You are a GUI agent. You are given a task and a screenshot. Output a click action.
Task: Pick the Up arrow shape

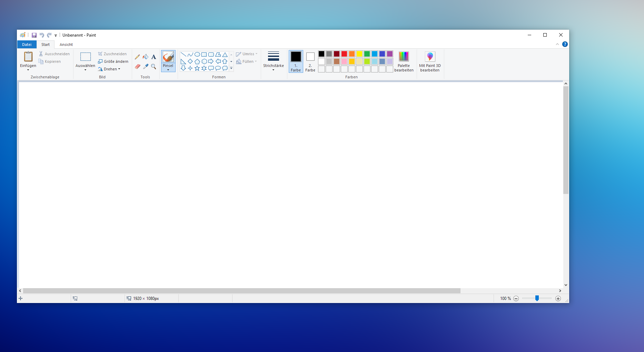pos(225,61)
